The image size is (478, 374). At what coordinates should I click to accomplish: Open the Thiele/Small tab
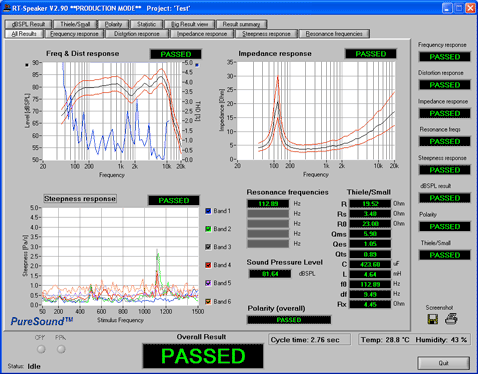(75, 24)
